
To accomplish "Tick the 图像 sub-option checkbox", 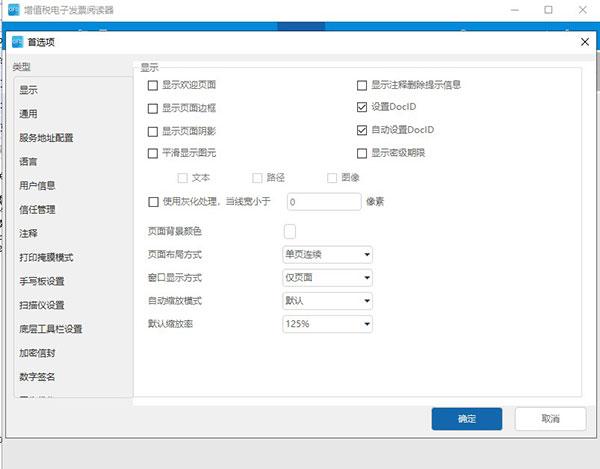I will point(332,178).
